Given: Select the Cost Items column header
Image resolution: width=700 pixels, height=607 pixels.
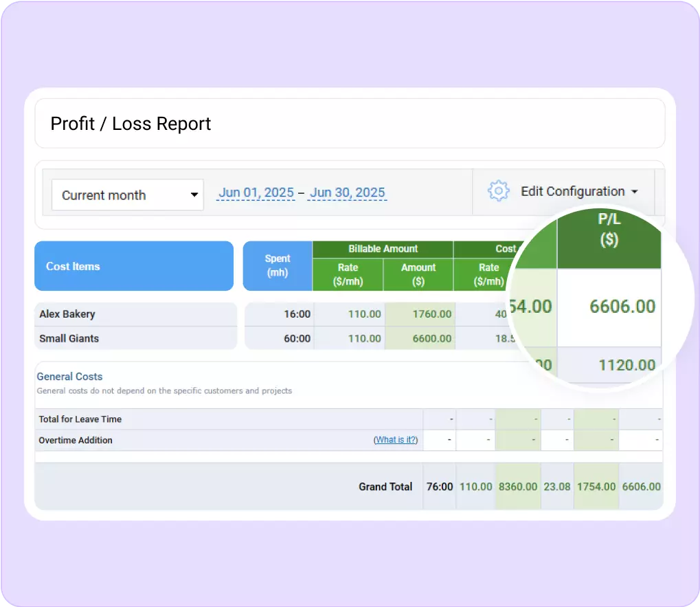Looking at the screenshot, I should tap(73, 266).
